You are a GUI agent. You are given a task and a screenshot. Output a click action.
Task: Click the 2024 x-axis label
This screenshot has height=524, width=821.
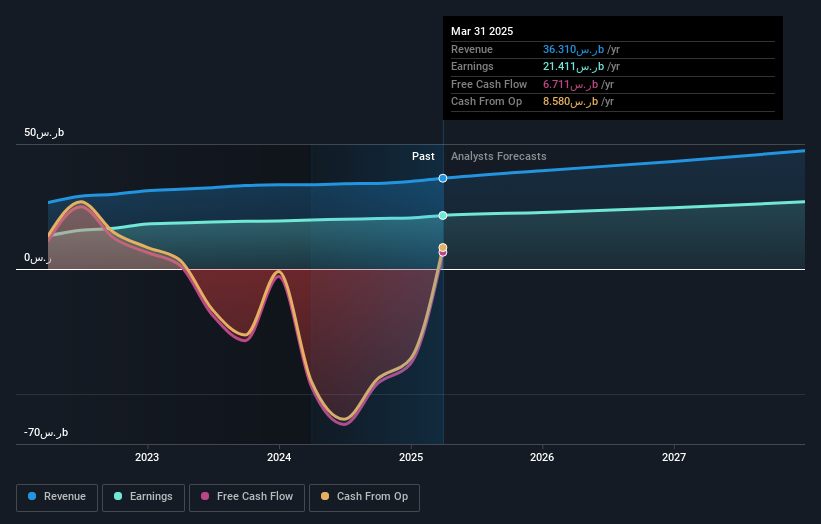pos(279,457)
